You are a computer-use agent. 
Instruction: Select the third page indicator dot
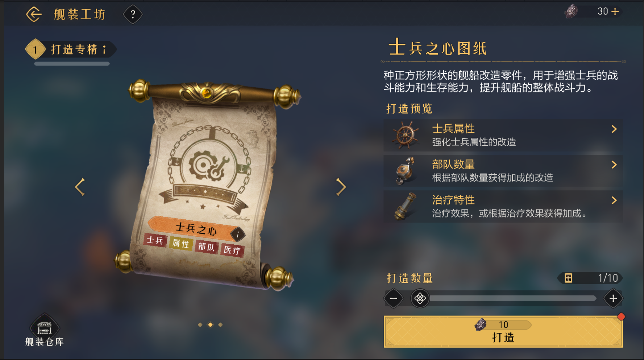[220, 325]
